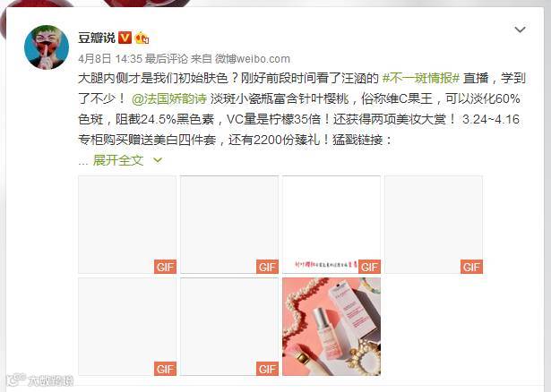Click GIF badge on the red-caption thumbnail
The width and height of the screenshot is (551, 392).
pyautogui.click(x=369, y=267)
